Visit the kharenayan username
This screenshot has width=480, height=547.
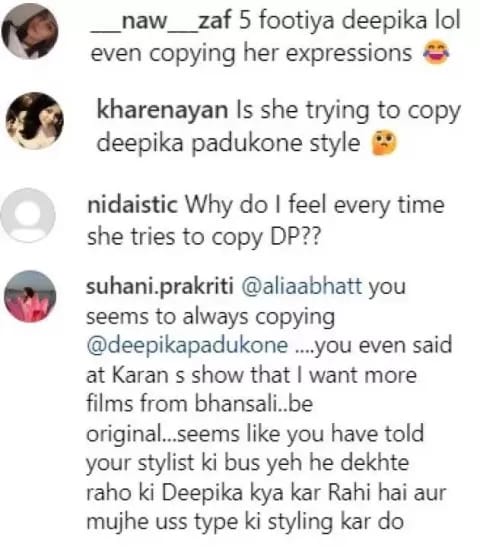tap(162, 109)
